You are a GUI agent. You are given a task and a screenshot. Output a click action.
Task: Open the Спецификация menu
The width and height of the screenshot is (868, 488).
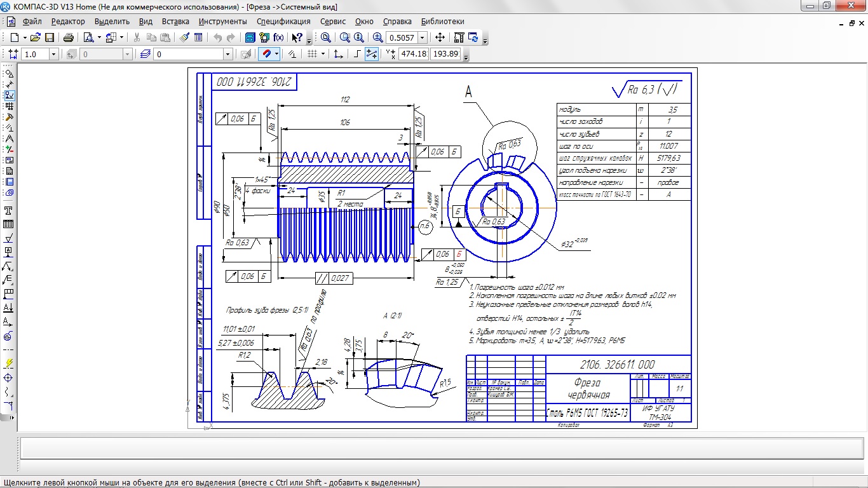[x=283, y=22]
